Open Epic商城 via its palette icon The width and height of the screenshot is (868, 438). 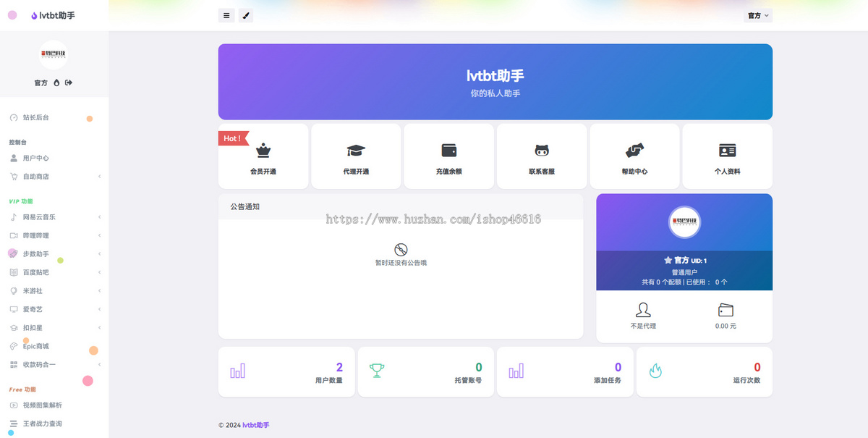(14, 346)
